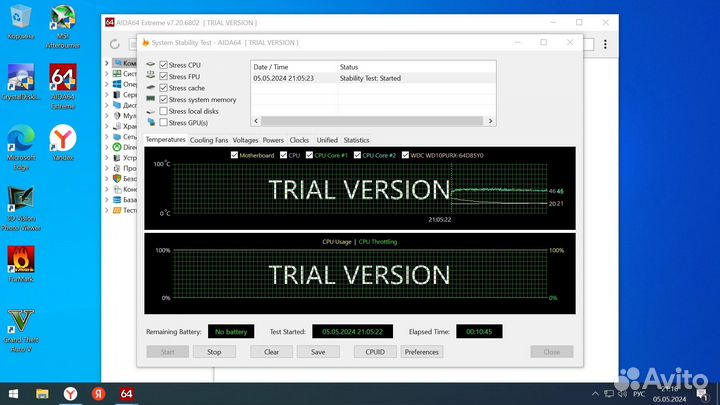Open the MSI Afterburner desktop icon

pyautogui.click(x=63, y=26)
